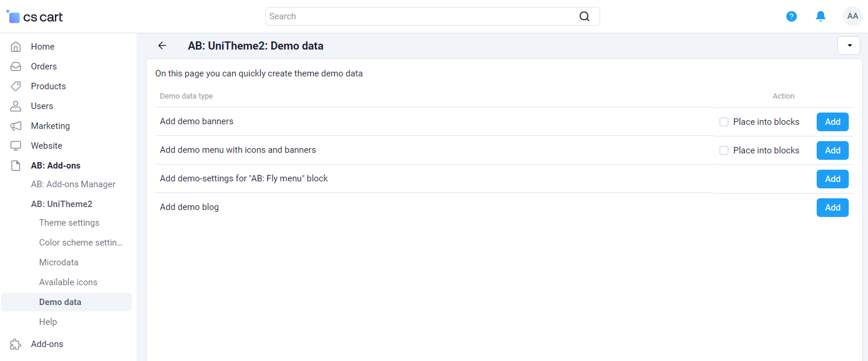Click the Marketing megaphone icon
Screen dimensions: 868x361
16,126
